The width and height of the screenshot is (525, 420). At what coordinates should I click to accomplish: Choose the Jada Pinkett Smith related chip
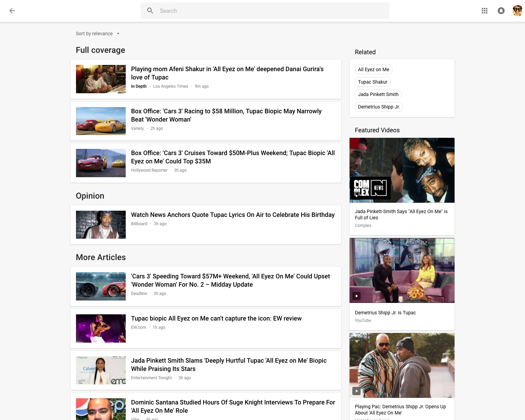(378, 94)
